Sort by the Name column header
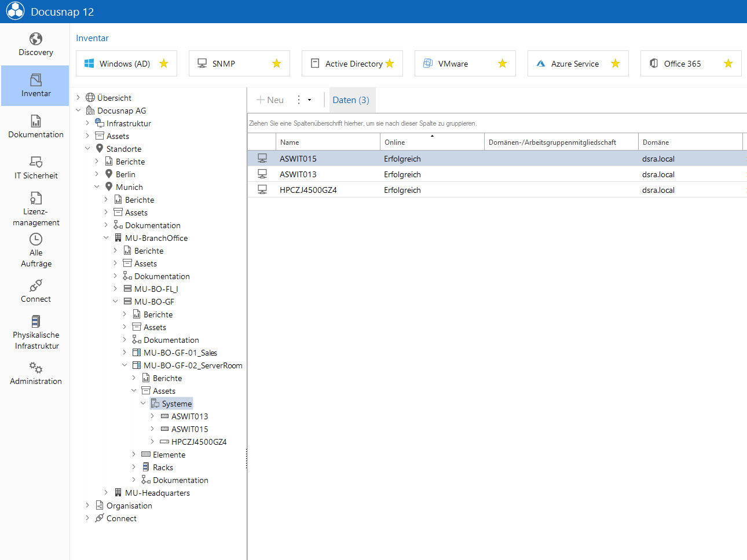The width and height of the screenshot is (747, 560). click(328, 142)
